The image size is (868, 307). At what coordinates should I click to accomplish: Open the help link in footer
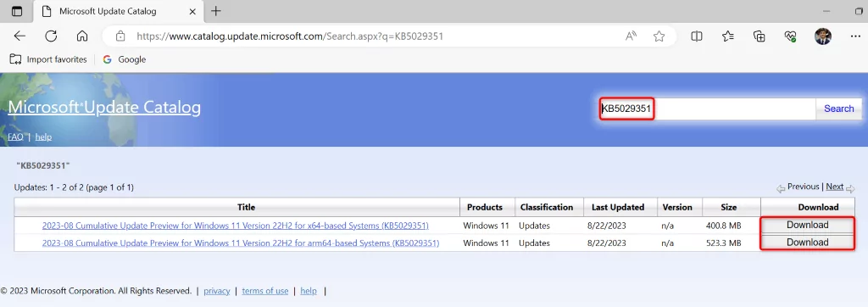pyautogui.click(x=309, y=291)
